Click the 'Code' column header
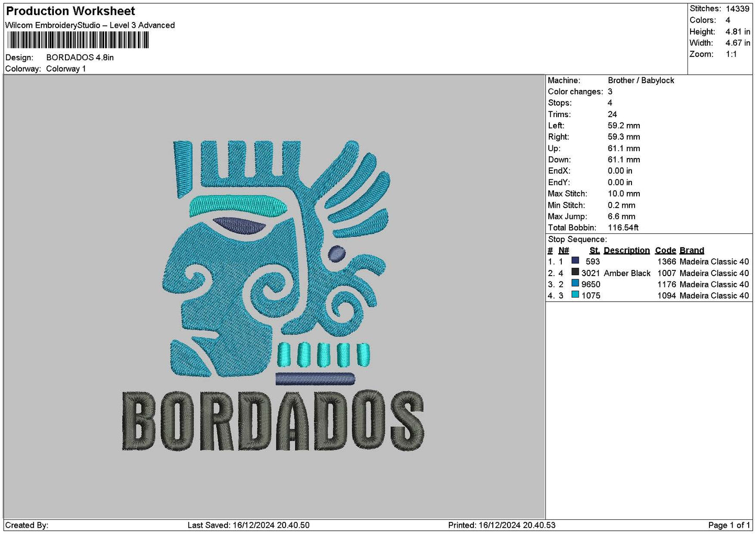 tap(665, 251)
